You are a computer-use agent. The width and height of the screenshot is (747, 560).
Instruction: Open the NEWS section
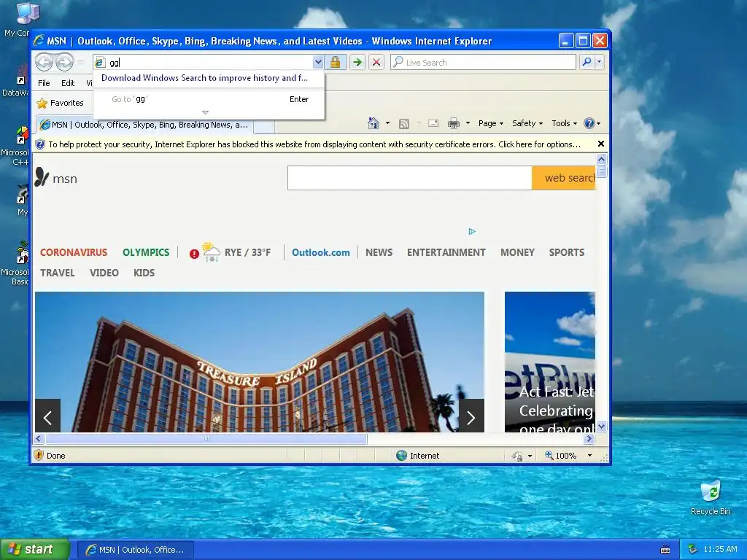tap(379, 252)
